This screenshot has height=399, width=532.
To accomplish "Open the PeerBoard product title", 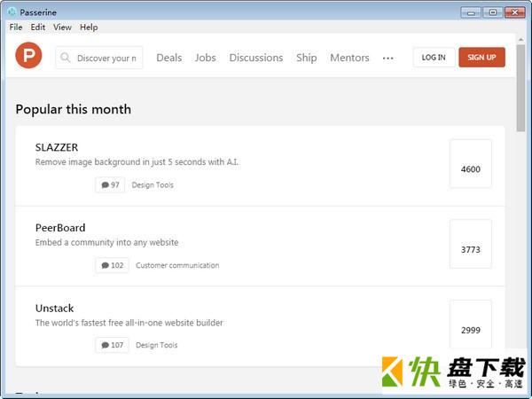I will [60, 228].
